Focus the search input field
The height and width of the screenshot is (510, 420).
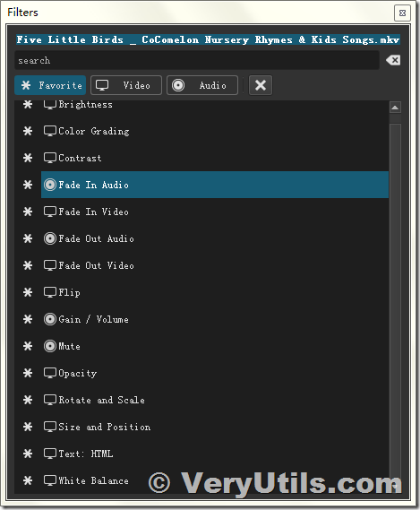[x=197, y=60]
